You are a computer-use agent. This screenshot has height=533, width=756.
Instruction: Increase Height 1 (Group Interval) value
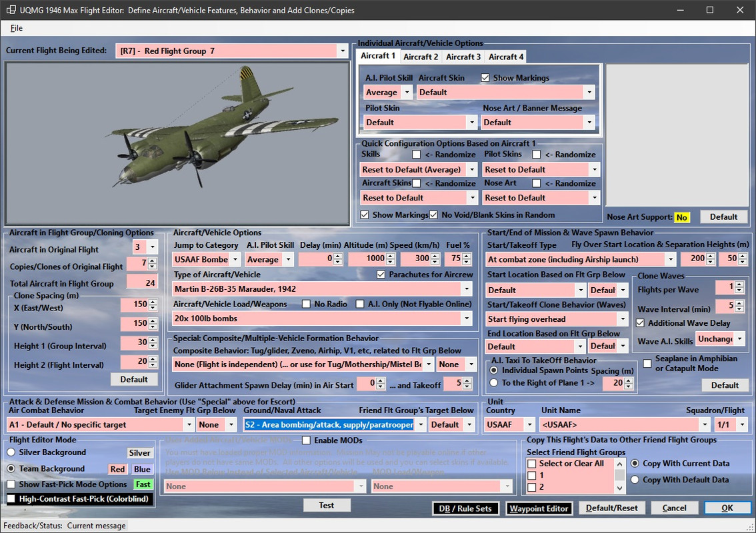point(153,339)
